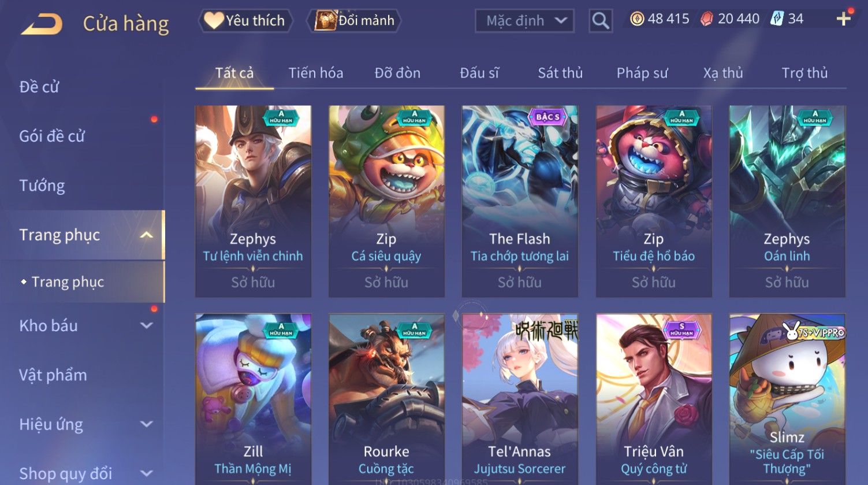
Task: Open Đổi mảnh chest exchange
Action: coord(353,21)
